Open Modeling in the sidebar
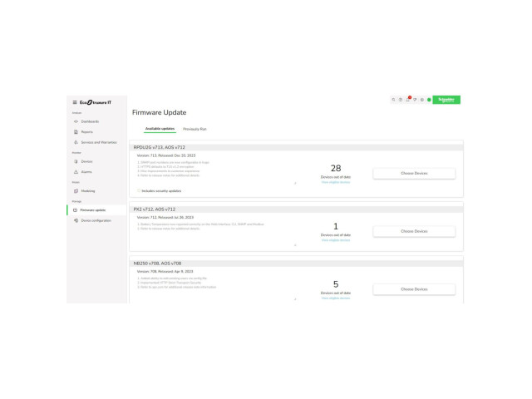 click(88, 191)
